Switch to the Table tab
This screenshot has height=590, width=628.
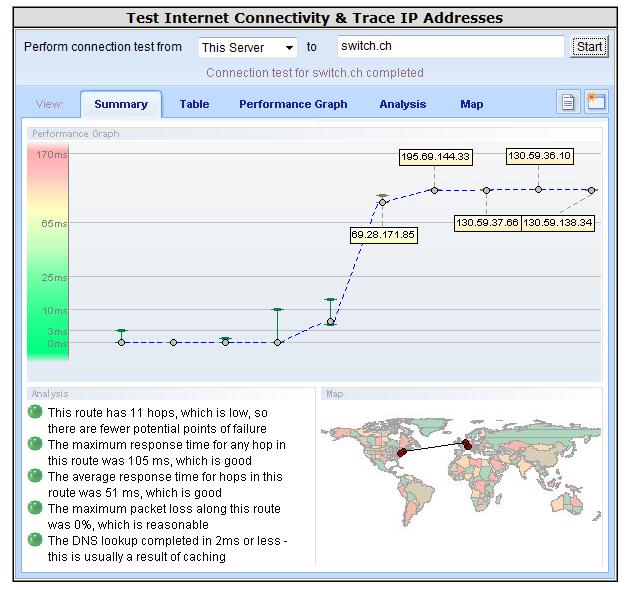194,104
